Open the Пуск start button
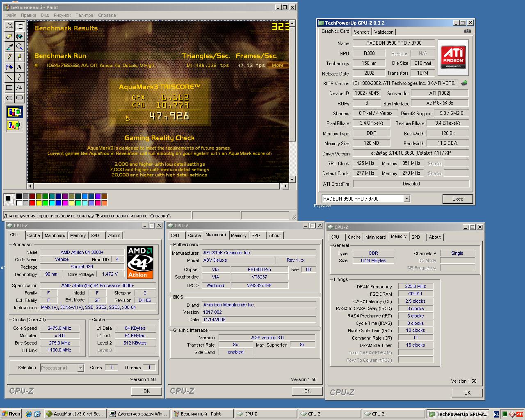The image size is (525, 420). coord(11,414)
